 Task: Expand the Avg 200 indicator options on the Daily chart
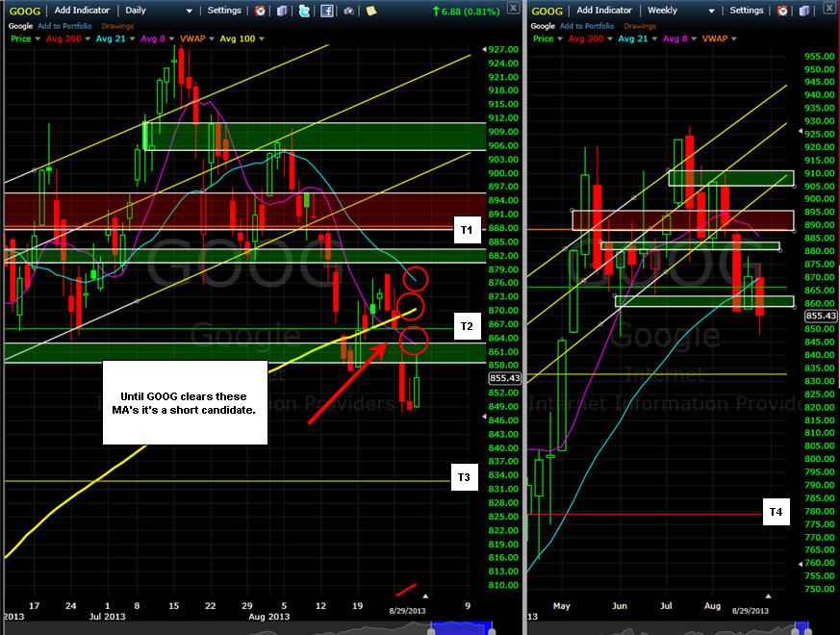click(88, 39)
